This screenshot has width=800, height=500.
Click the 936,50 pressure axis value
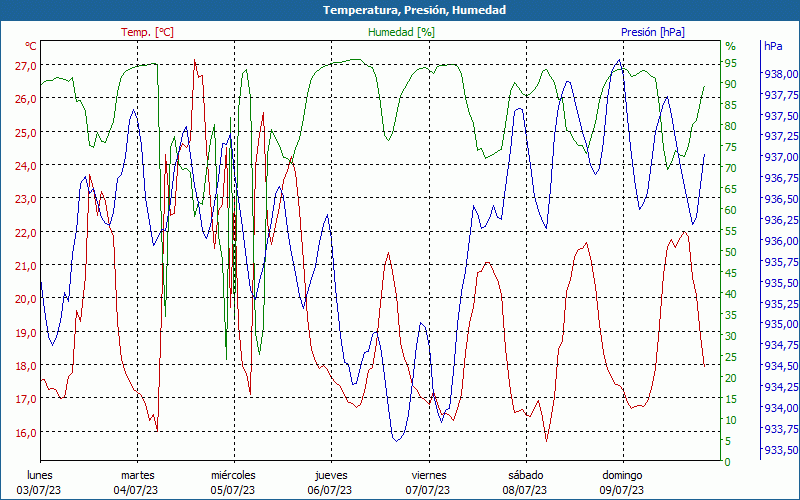pyautogui.click(x=780, y=199)
